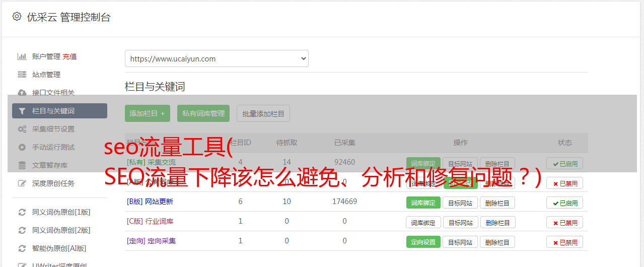The height and width of the screenshot is (267, 644).
Task: Toggle 已启用 status for 采集交流 row
Action: tap(565, 163)
